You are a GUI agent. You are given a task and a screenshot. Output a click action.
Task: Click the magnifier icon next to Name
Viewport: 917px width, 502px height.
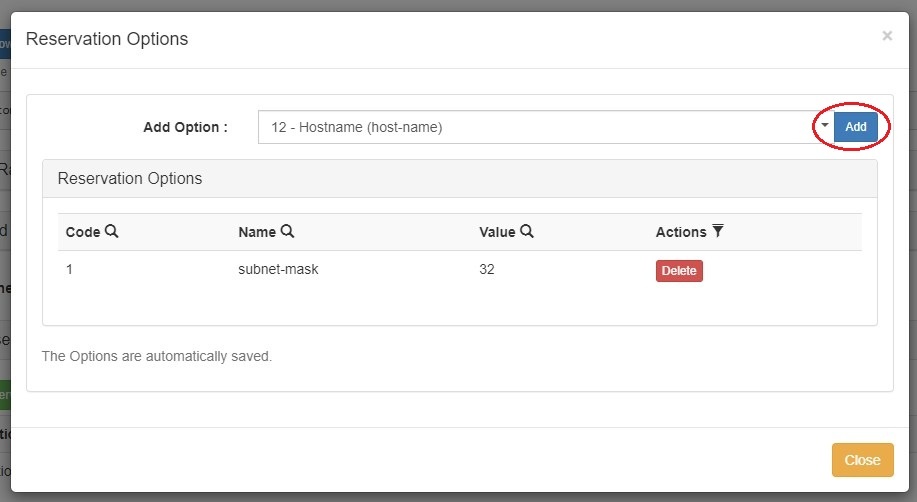tap(287, 231)
